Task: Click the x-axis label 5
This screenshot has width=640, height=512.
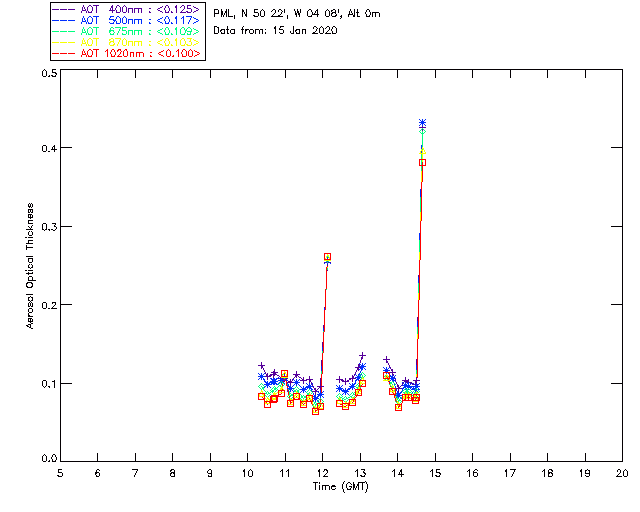Action: click(x=60, y=474)
